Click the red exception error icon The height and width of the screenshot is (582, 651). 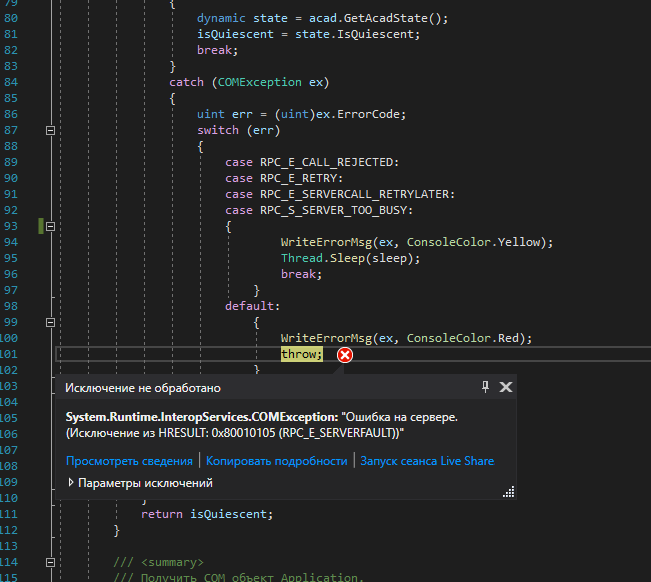[345, 355]
